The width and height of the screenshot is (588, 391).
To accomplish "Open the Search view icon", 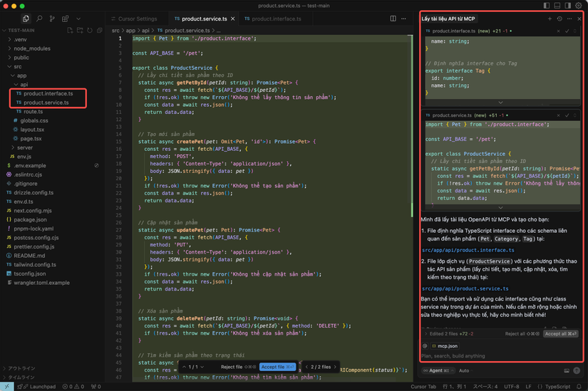I will coord(39,19).
